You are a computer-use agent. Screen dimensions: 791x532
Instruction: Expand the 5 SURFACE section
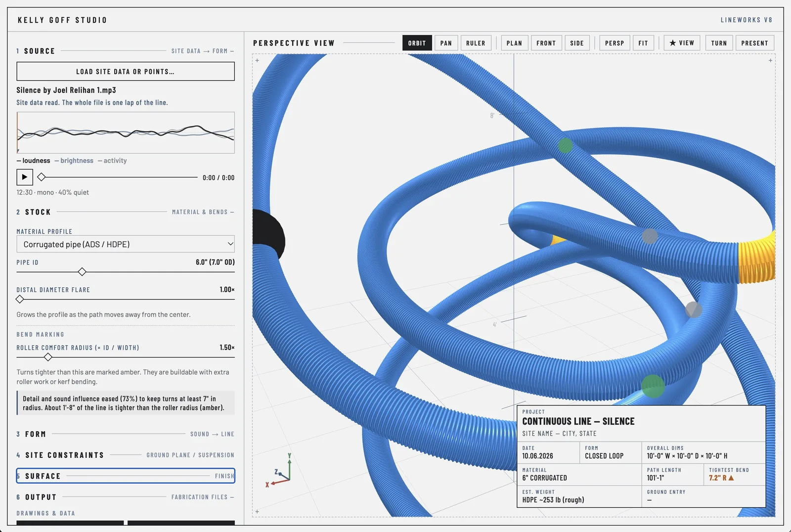pos(126,476)
